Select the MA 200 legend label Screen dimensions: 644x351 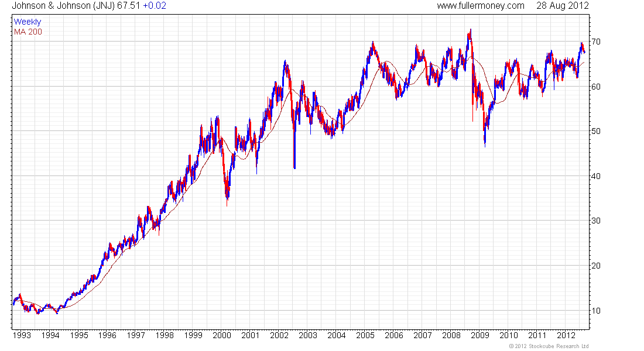(28, 32)
